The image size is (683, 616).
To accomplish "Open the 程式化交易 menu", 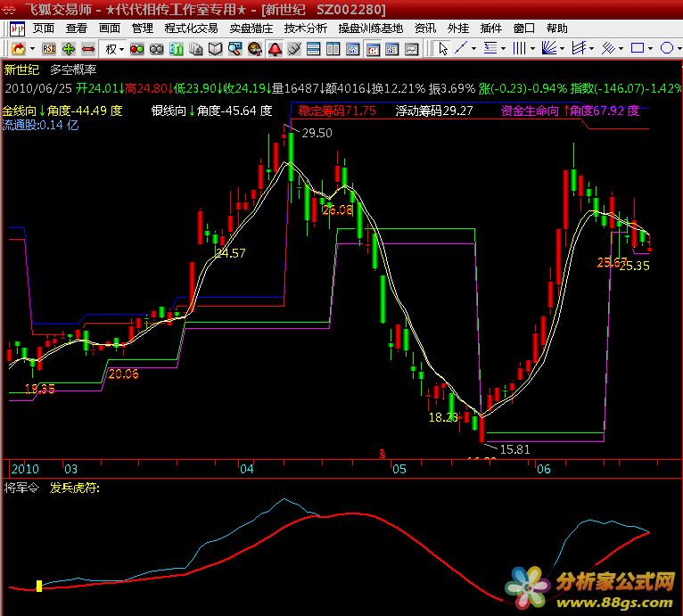I will pos(191,29).
